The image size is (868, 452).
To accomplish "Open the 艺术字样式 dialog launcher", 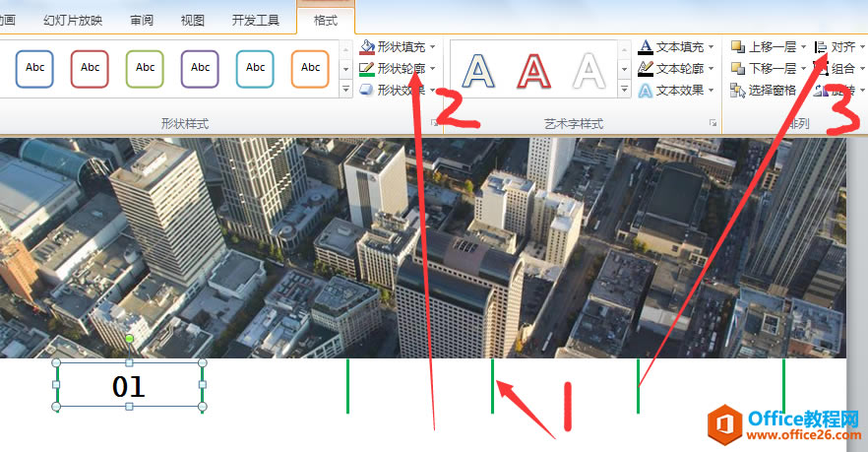I will click(x=713, y=123).
